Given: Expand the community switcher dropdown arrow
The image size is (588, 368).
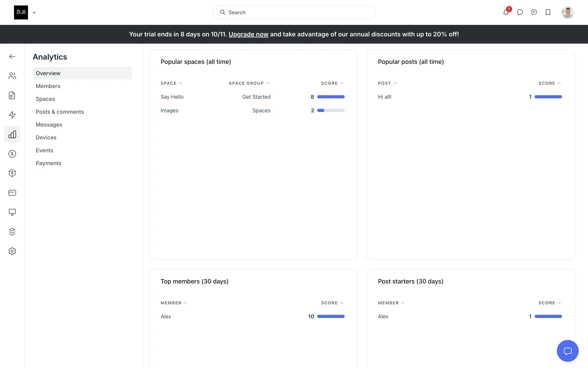Looking at the screenshot, I should click(x=34, y=13).
